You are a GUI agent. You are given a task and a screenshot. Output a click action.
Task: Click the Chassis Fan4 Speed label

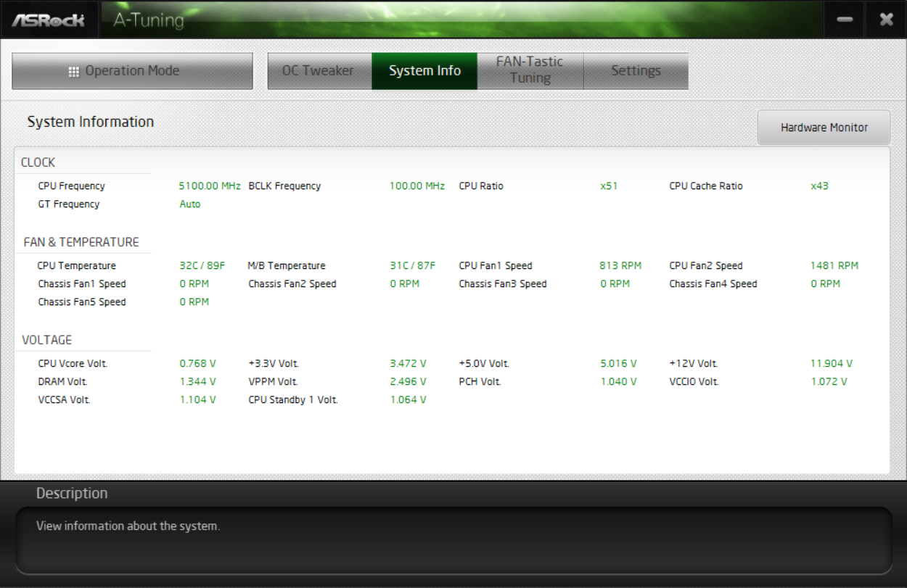coord(713,283)
